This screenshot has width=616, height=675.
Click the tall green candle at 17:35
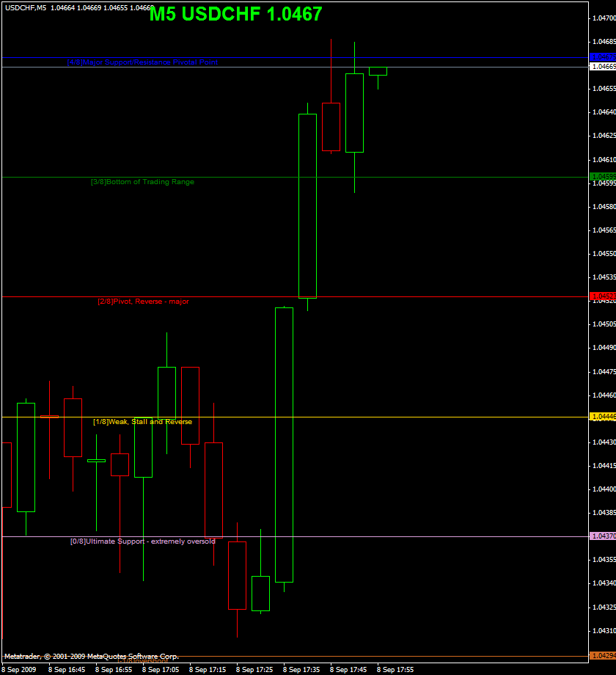tap(307, 205)
